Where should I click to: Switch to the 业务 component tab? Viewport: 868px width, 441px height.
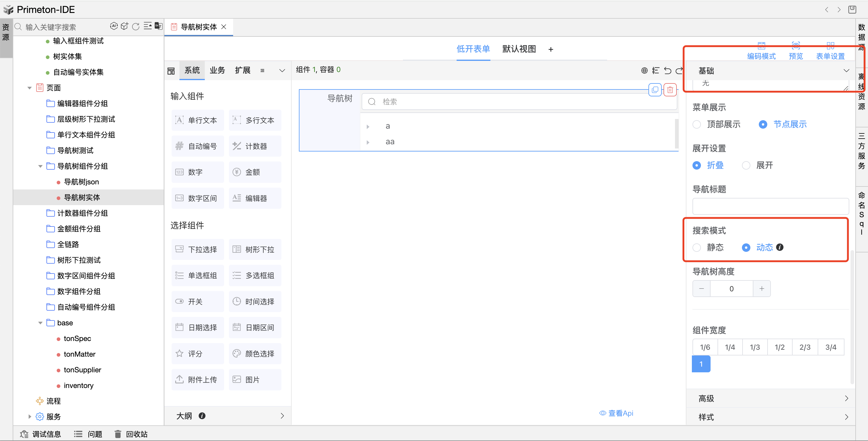point(217,70)
